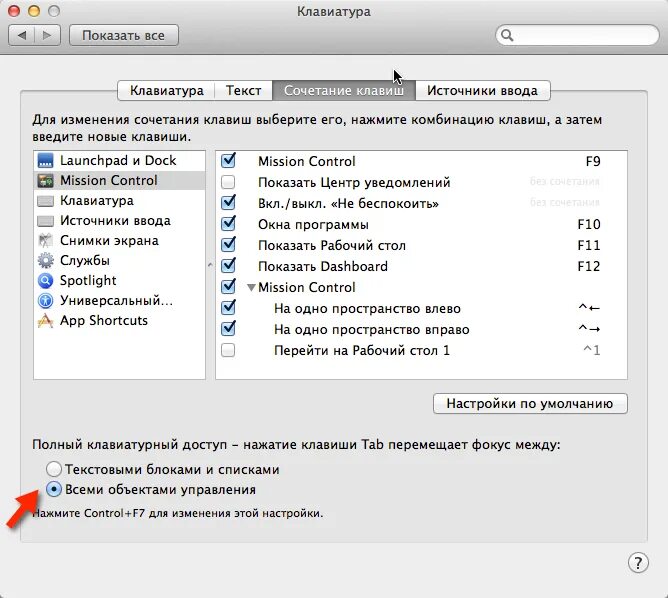Click the F11 shortcut value
Screen dimensions: 668x598
point(589,245)
